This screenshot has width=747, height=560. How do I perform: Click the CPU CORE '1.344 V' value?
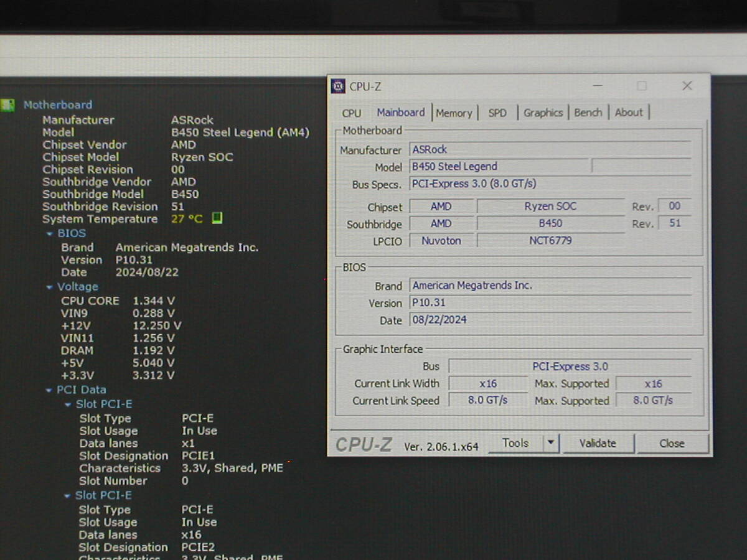tap(154, 301)
